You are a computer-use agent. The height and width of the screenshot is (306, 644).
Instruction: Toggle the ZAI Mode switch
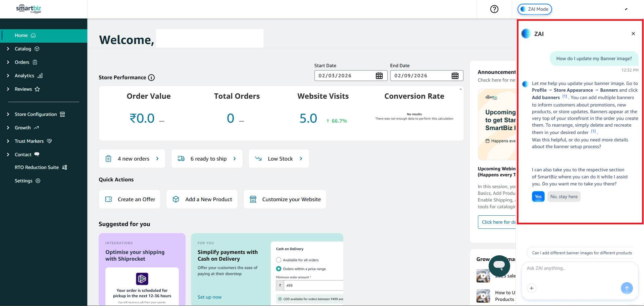click(x=534, y=9)
